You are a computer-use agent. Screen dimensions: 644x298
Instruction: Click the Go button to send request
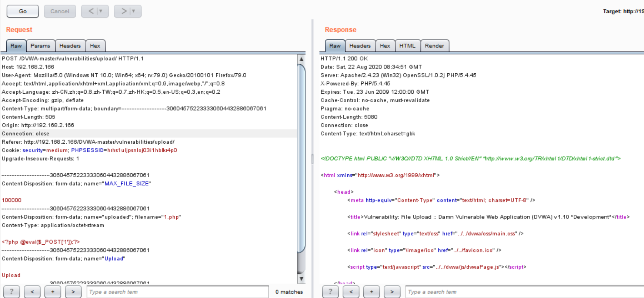(23, 11)
